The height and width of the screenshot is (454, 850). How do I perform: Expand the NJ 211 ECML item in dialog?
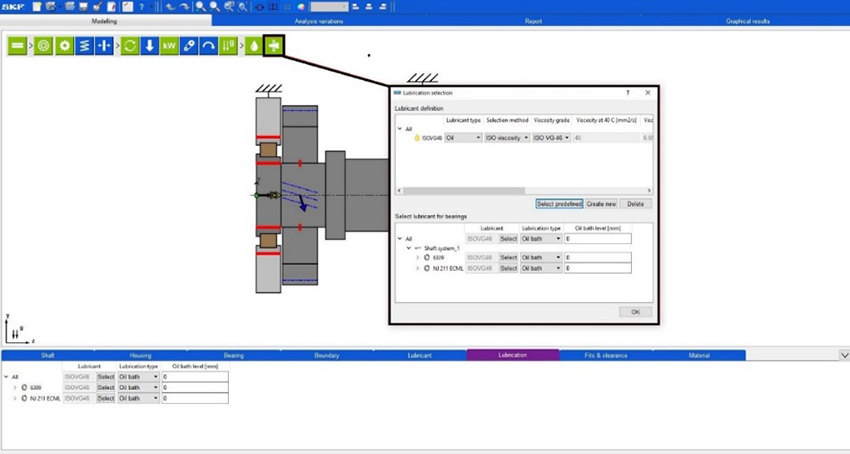click(x=417, y=268)
